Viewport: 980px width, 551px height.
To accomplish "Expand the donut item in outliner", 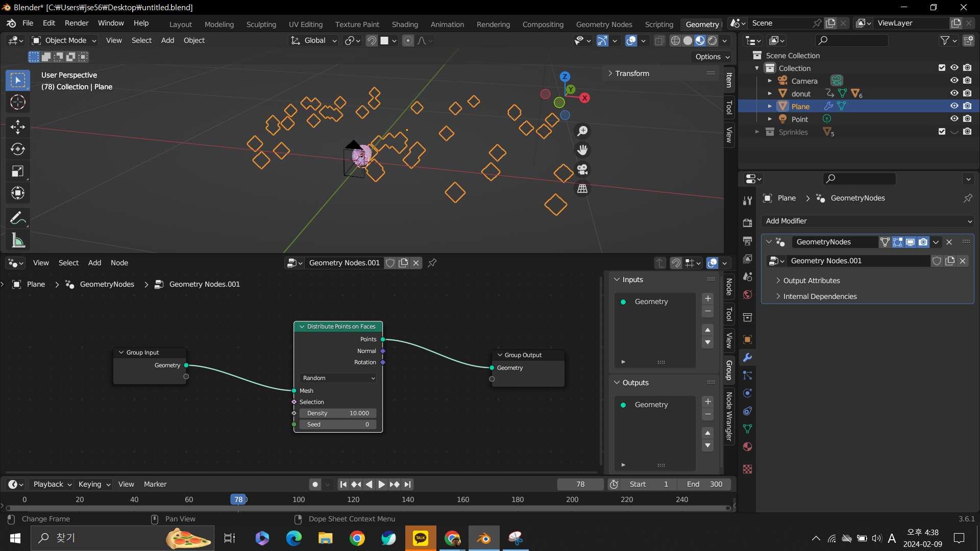I will [770, 93].
